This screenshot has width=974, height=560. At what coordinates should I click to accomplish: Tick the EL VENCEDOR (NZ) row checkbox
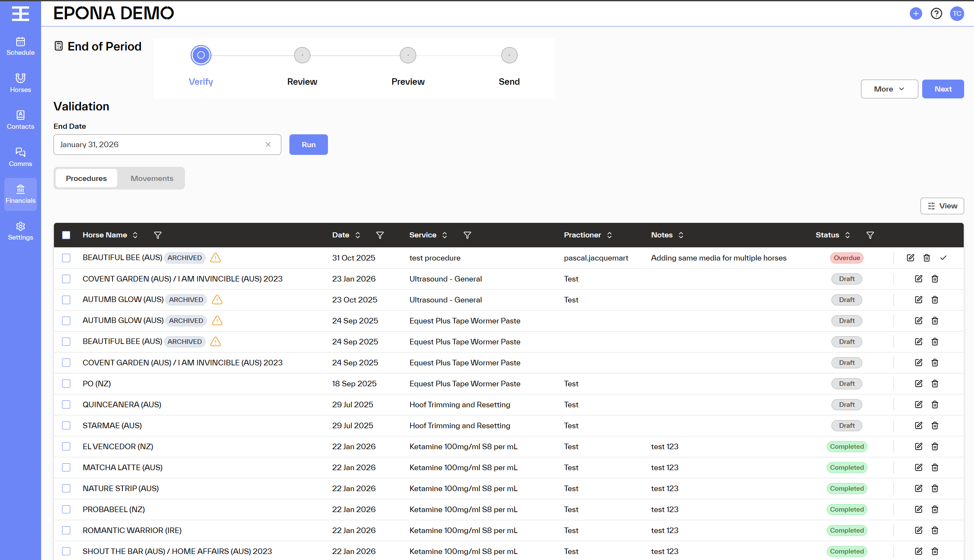66,447
